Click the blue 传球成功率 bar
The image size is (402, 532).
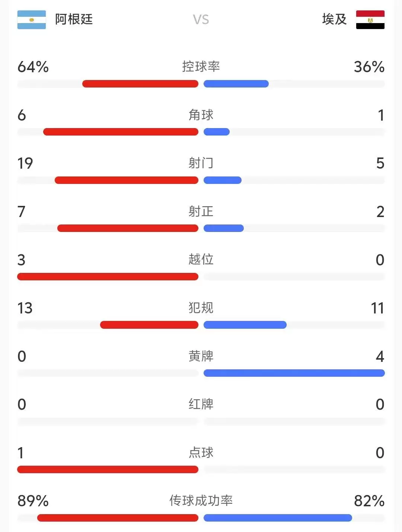pos(278,518)
